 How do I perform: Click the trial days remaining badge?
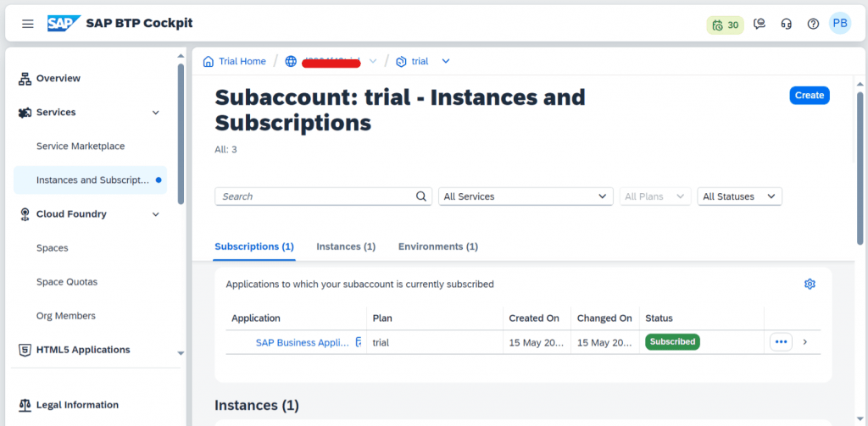(x=726, y=25)
